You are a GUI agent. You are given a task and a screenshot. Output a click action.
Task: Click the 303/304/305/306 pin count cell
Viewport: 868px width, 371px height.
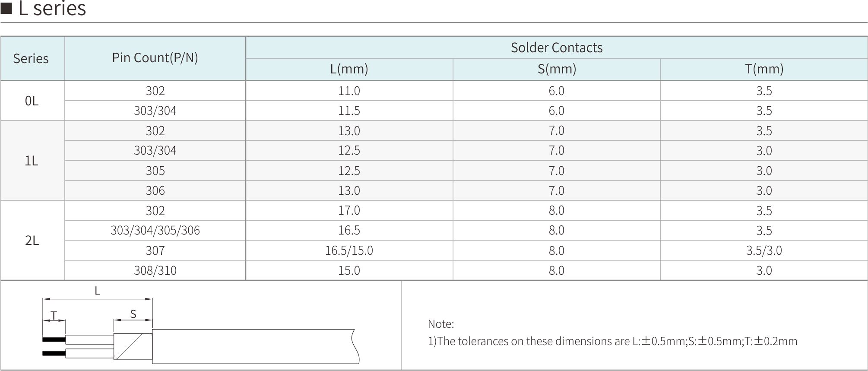(155, 230)
